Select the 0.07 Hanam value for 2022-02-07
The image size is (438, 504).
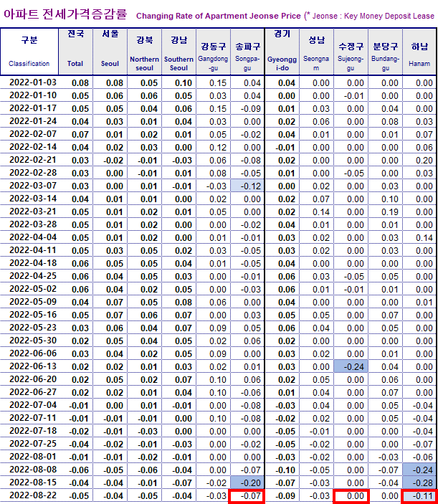[x=424, y=134]
